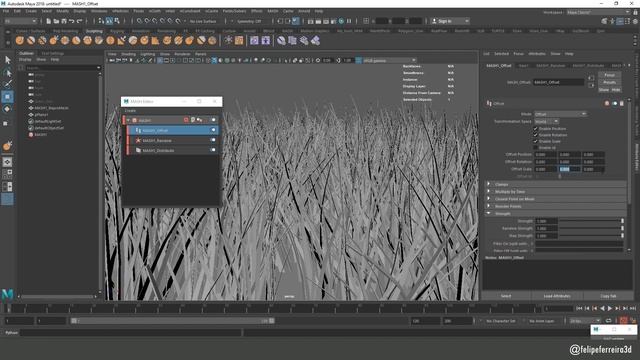Open the Mode dropdown set to Offset
Viewport: 640px width, 360px height.
tap(560, 114)
